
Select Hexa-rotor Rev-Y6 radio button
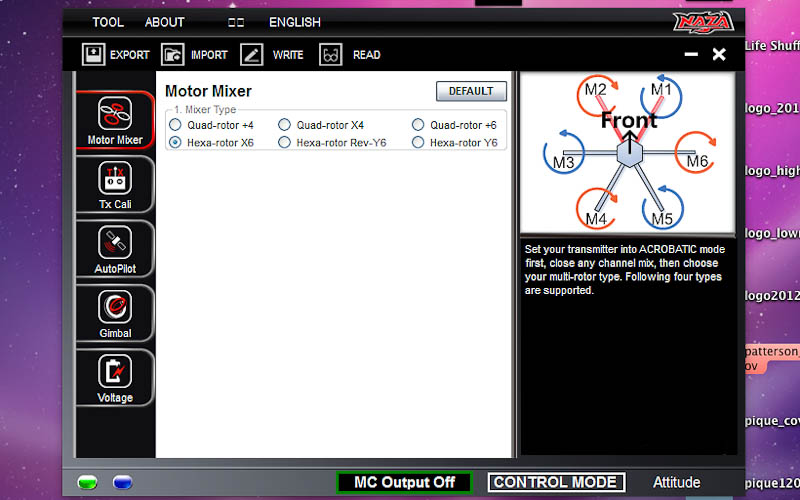(285, 143)
